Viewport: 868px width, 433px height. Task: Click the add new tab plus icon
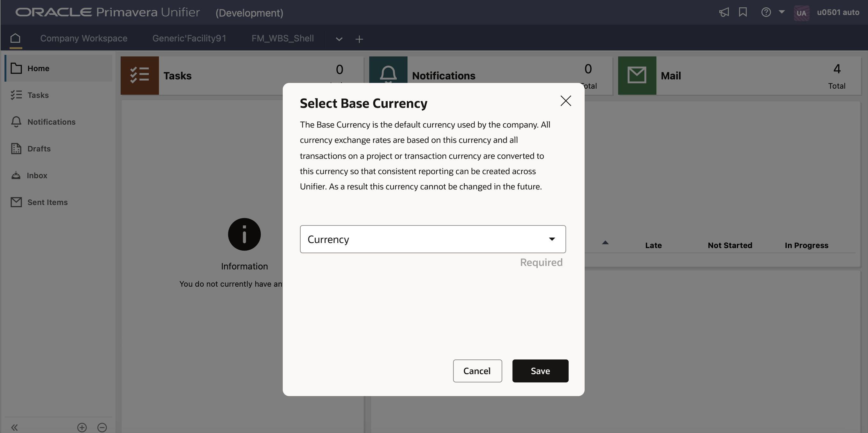pos(359,39)
